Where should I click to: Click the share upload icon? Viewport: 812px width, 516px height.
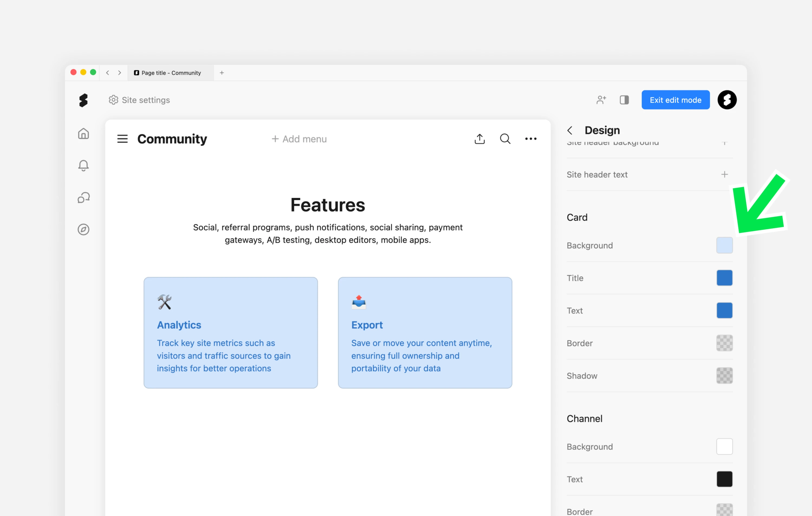point(480,139)
